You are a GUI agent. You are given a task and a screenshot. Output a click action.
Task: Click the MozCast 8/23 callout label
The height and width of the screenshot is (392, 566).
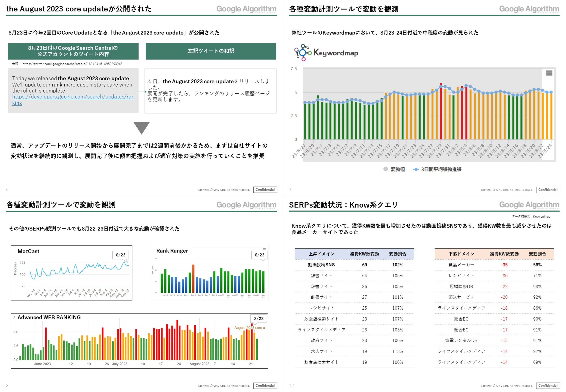pyautogui.click(x=121, y=255)
